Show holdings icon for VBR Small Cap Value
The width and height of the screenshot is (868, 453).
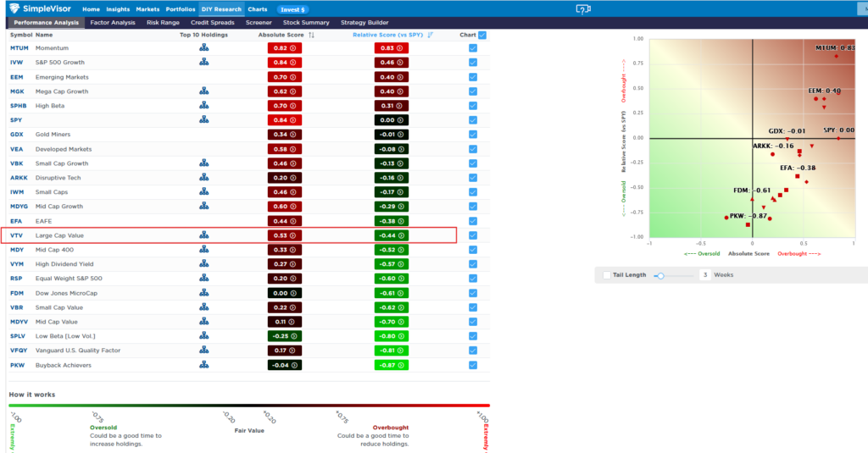point(203,307)
